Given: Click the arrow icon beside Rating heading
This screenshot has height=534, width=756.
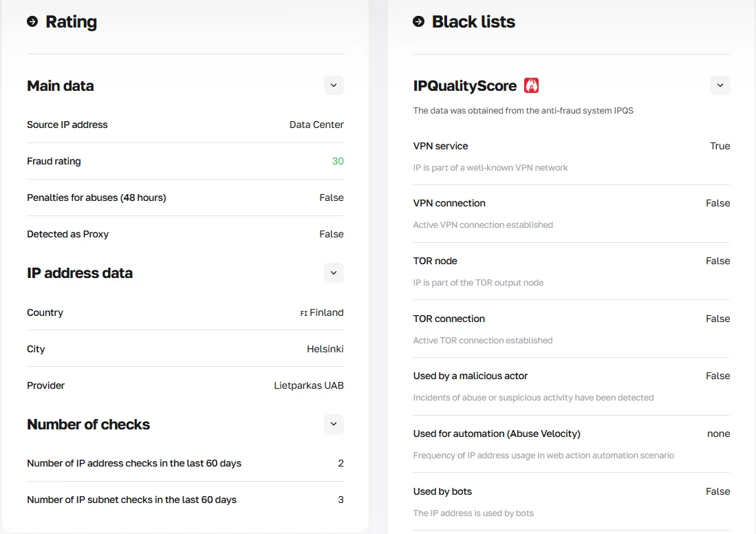Looking at the screenshot, I should pyautogui.click(x=32, y=22).
